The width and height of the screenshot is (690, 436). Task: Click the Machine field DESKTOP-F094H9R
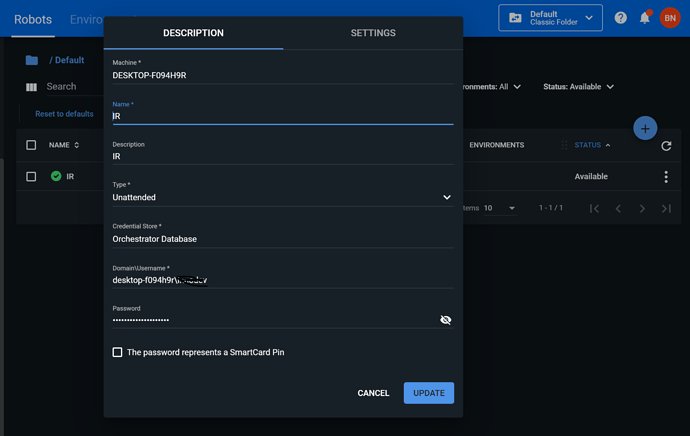(283, 76)
